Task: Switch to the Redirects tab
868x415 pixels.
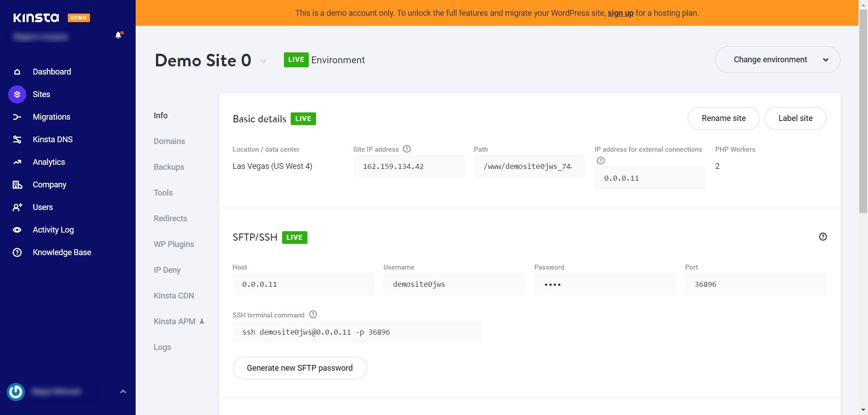Action: tap(170, 219)
